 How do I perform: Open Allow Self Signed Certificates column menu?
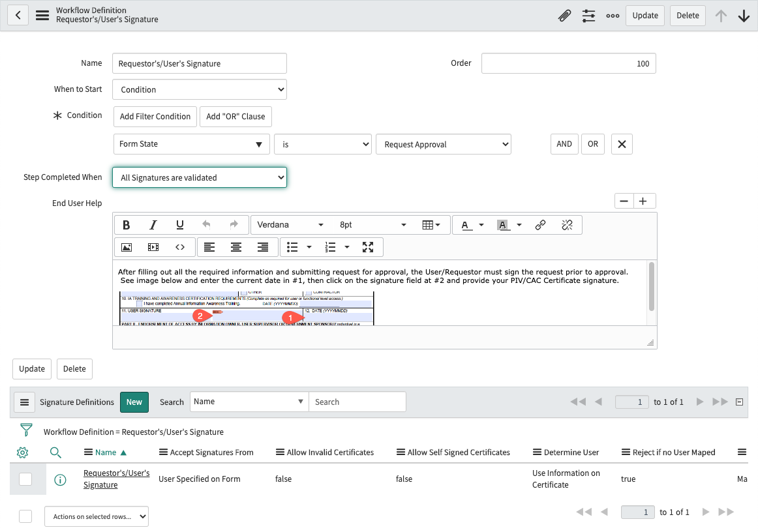pyautogui.click(x=401, y=452)
